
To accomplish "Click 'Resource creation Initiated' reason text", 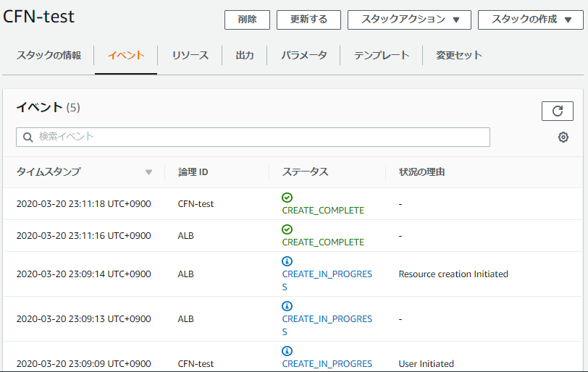I will click(453, 274).
